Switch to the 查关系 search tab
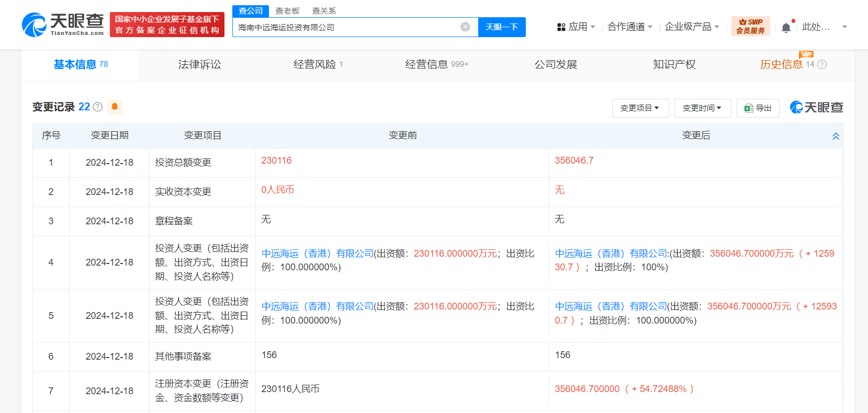The width and height of the screenshot is (868, 413). click(324, 11)
